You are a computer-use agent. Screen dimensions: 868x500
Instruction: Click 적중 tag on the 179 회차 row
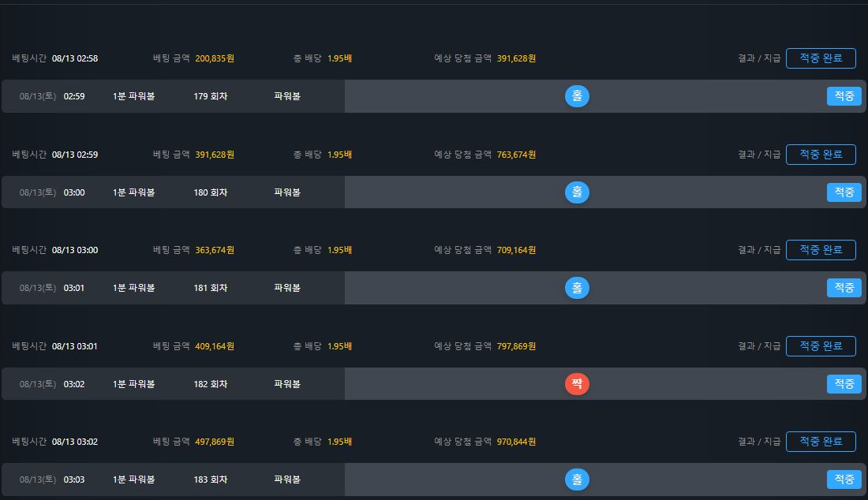pos(844,96)
